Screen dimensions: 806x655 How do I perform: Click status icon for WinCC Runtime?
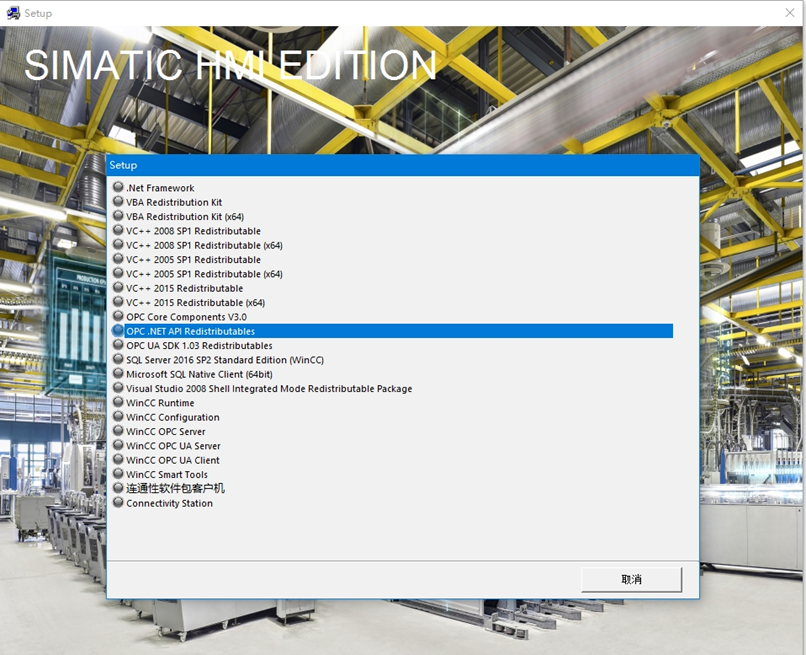[118, 402]
